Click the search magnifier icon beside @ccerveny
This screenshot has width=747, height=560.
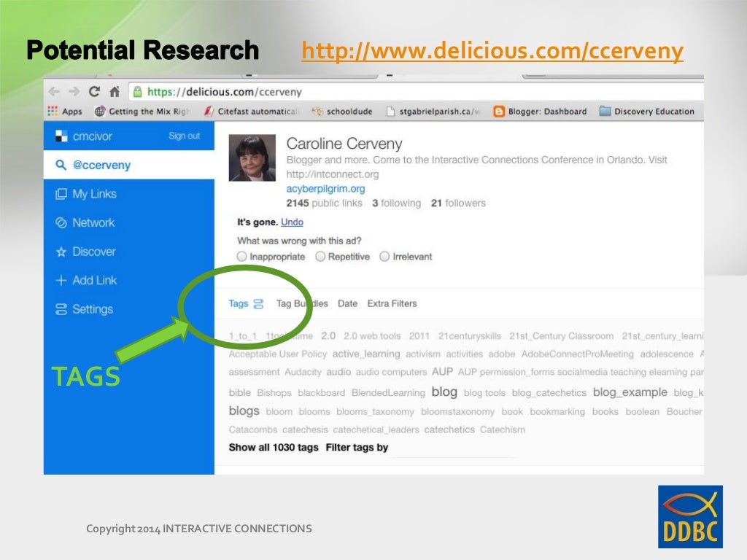tap(61, 166)
